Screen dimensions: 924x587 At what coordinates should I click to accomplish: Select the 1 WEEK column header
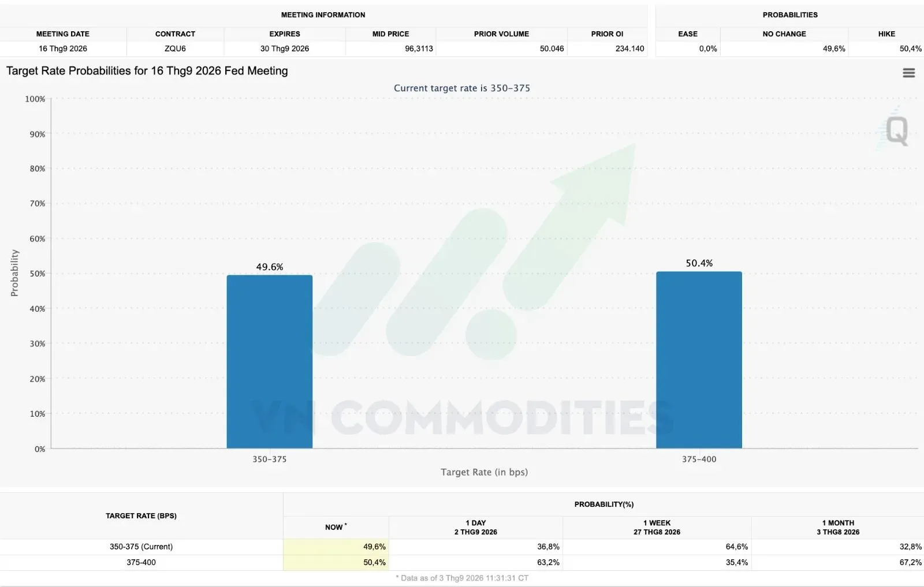coord(657,527)
